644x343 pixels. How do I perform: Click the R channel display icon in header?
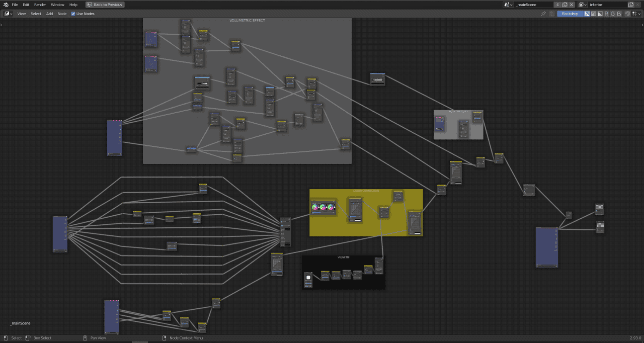coord(606,14)
